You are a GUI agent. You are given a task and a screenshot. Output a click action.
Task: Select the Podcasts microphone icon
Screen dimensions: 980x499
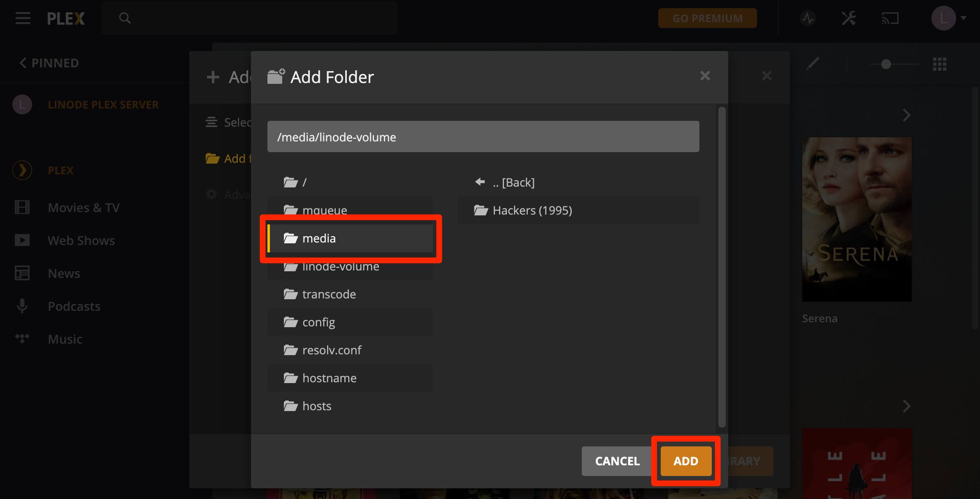coord(22,306)
